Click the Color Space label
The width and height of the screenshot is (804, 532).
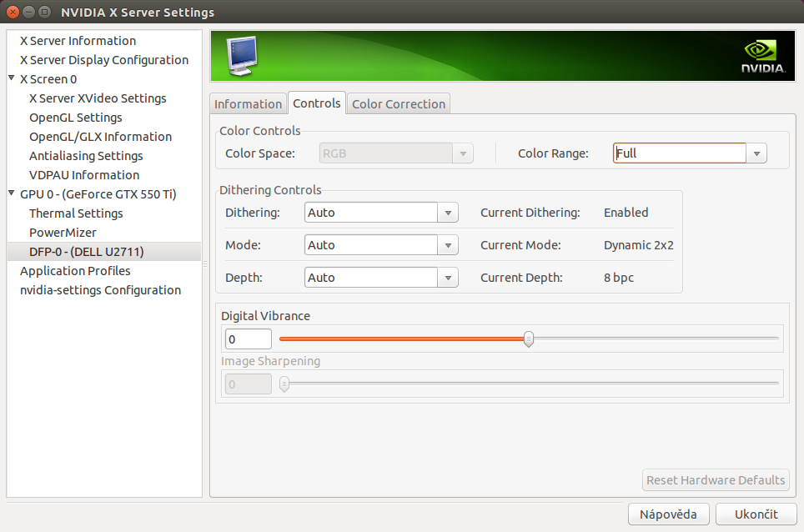coord(260,153)
